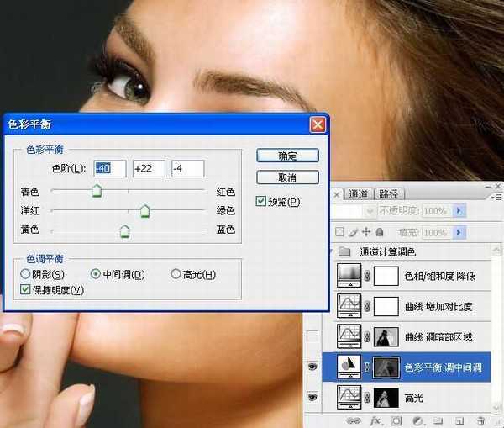Toggle the 预览 preview checkbox
The height and width of the screenshot is (428, 504).
click(261, 202)
